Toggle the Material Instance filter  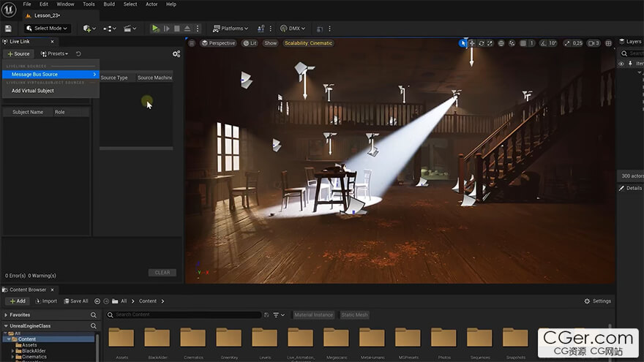[x=313, y=314]
